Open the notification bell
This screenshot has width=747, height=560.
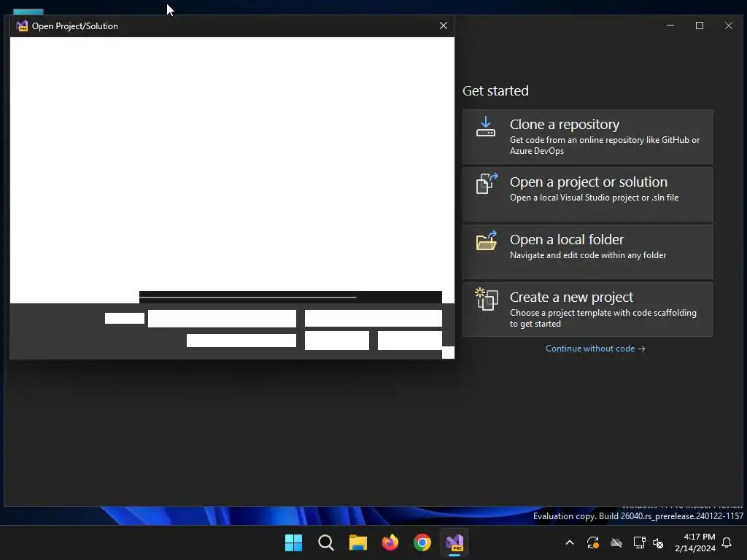point(727,542)
